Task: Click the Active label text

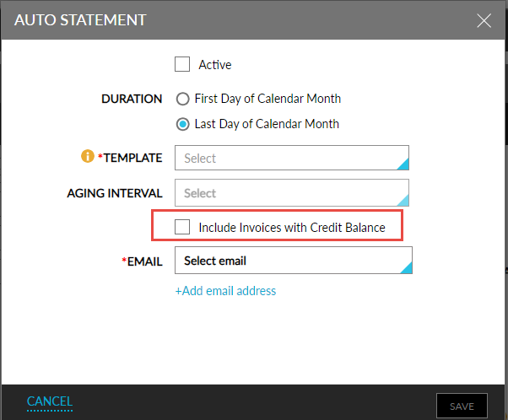Action: click(x=215, y=65)
